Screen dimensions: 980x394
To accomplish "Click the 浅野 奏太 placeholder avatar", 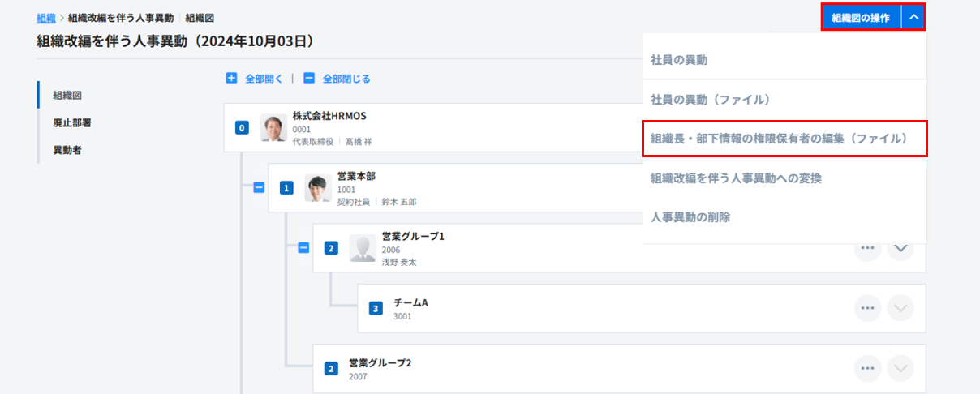I will [363, 248].
